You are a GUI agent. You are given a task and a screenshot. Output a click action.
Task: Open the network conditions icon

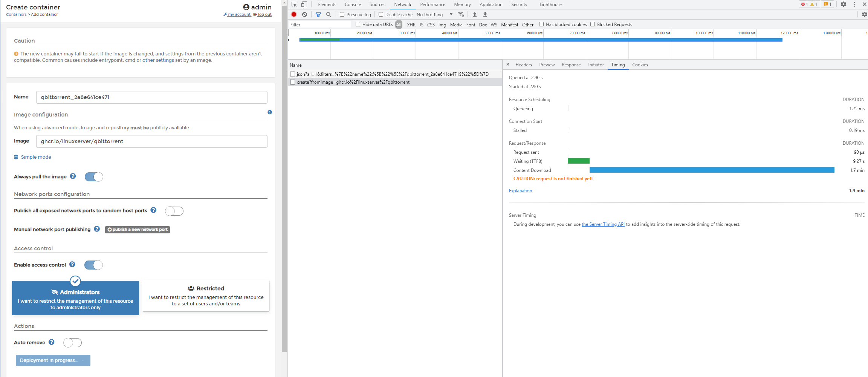point(461,14)
